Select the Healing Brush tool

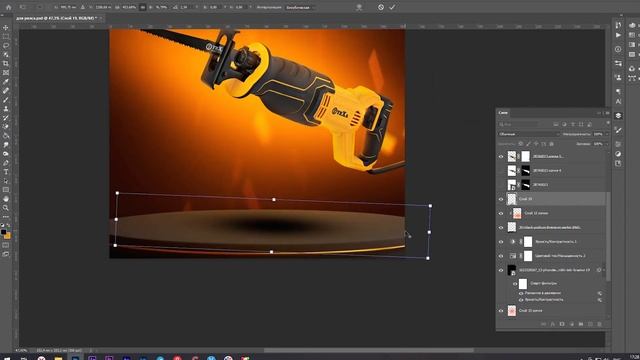[x=6, y=91]
